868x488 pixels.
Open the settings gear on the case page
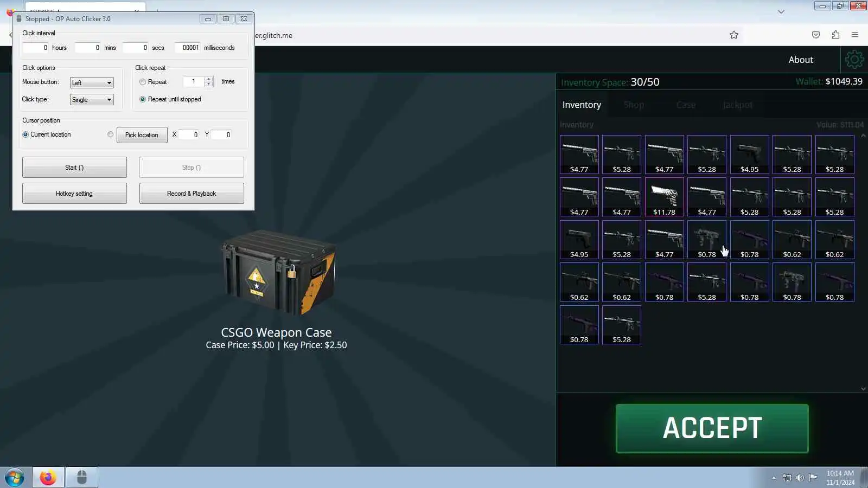[854, 60]
